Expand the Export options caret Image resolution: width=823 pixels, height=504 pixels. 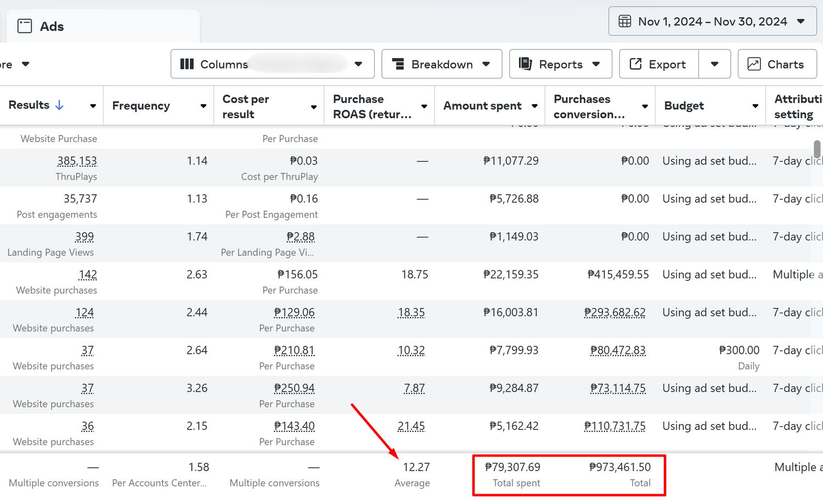(714, 64)
